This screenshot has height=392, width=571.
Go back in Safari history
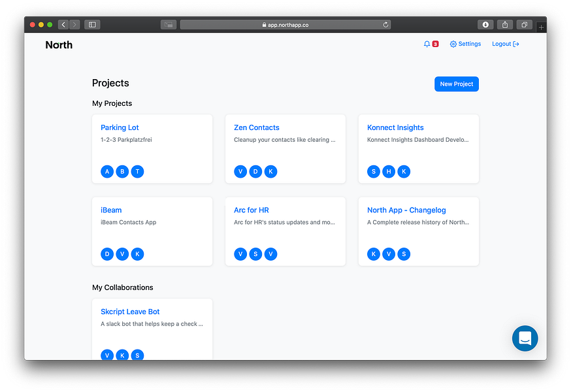(x=63, y=25)
